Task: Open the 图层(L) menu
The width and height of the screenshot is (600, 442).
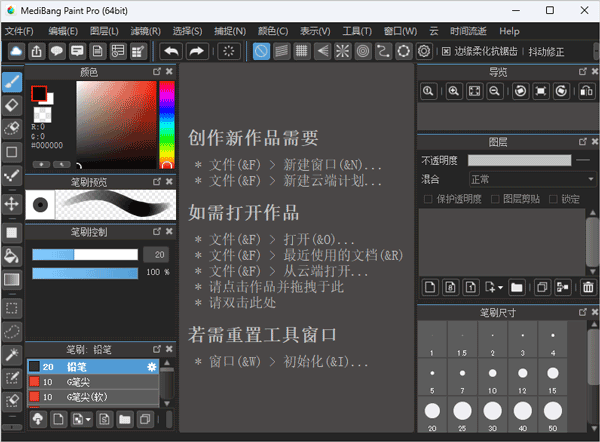Action: pos(104,32)
